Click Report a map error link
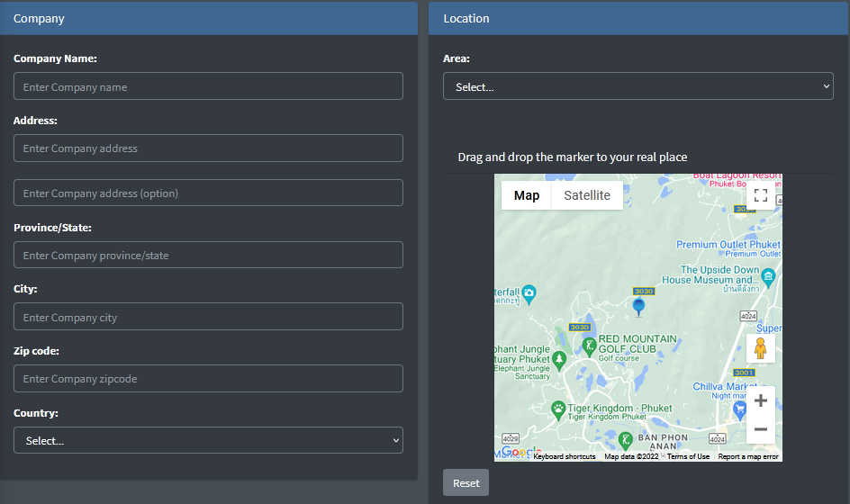Image resolution: width=850 pixels, height=504 pixels. (747, 456)
